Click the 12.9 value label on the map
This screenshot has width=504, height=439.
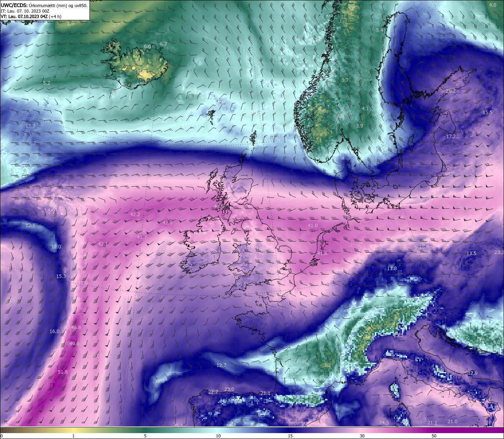pyautogui.click(x=472, y=373)
